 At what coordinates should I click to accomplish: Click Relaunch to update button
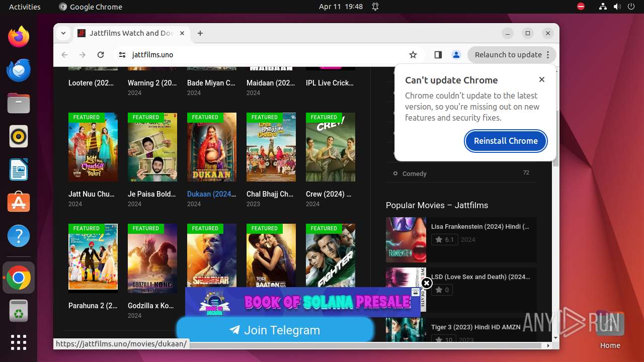pyautogui.click(x=508, y=55)
